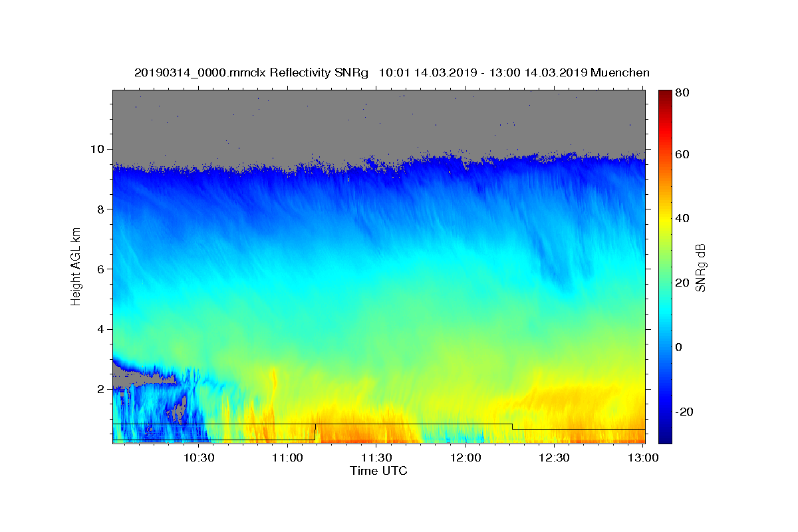Click the "SNRg dB" colorbar label
This screenshot has width=798, height=532.
(700, 267)
